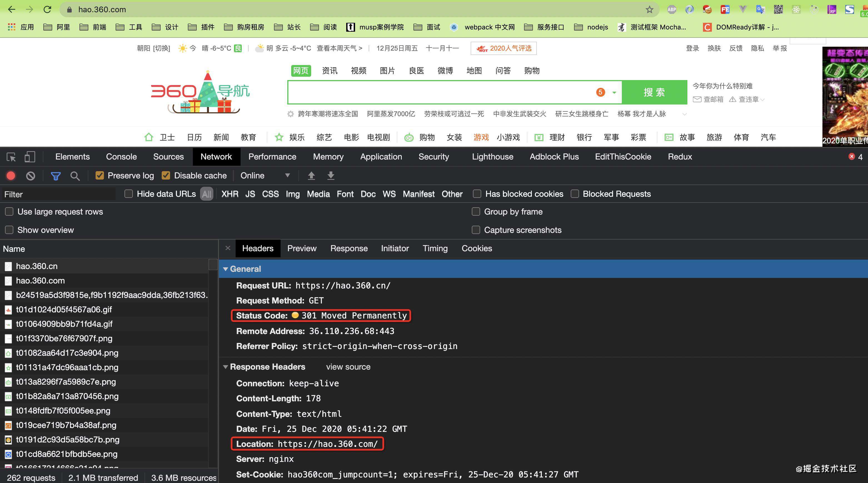Click the browser back arrow
Screen dimensions: 868x483
click(x=11, y=9)
